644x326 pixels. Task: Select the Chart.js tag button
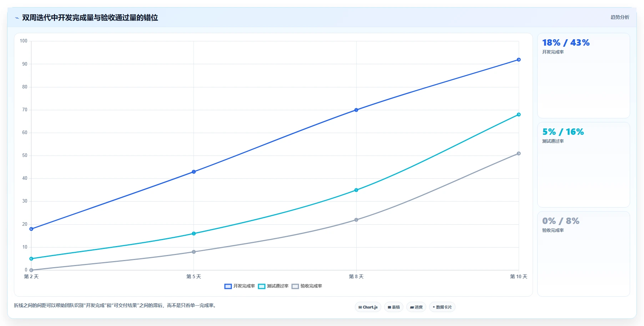[368, 307]
